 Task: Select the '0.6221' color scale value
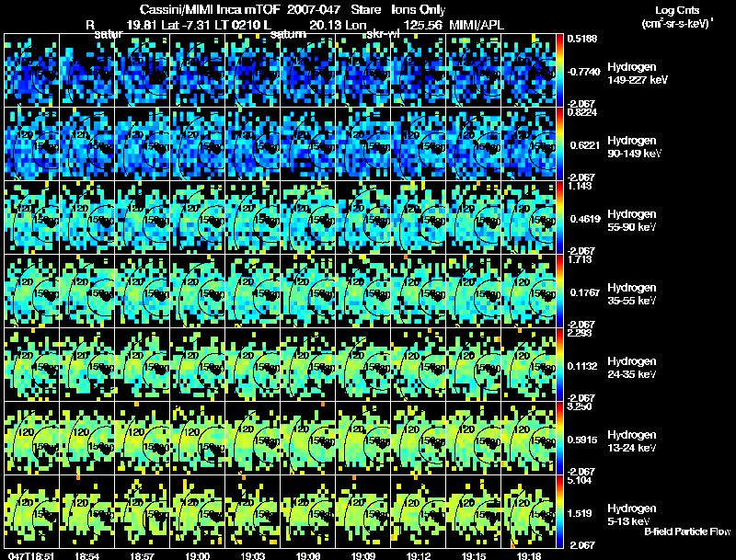point(585,145)
